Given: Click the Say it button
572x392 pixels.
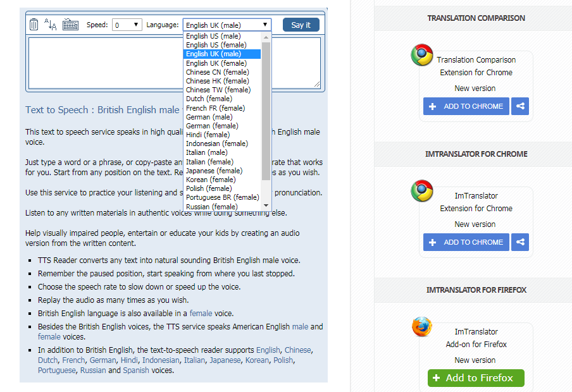Looking at the screenshot, I should click(301, 25).
